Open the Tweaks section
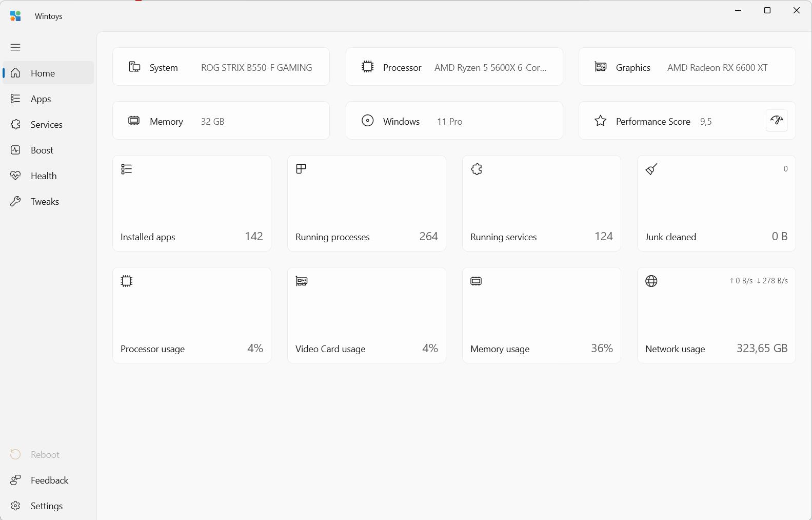Image resolution: width=812 pixels, height=520 pixels. (45, 202)
